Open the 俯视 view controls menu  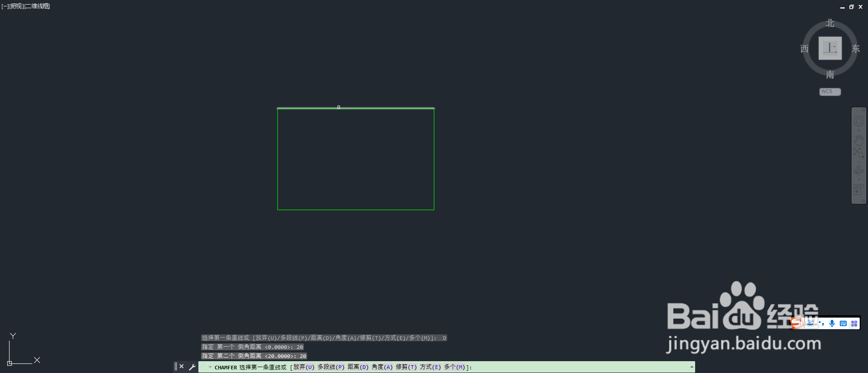[x=16, y=6]
